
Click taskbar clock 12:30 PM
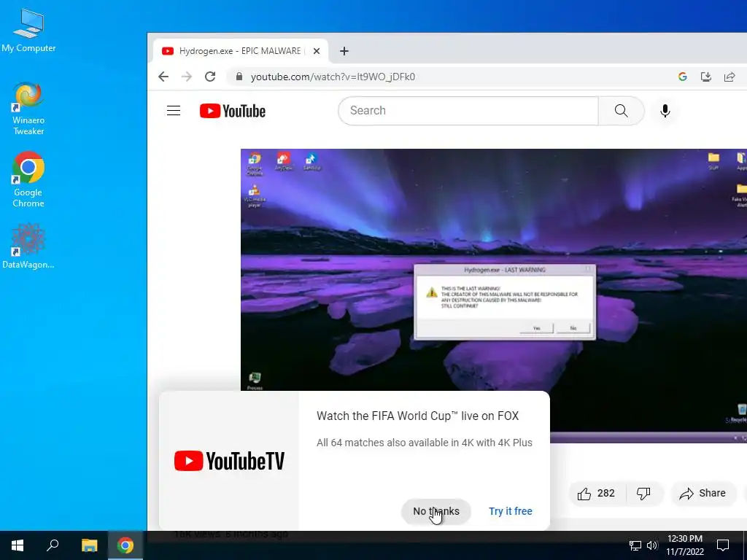pos(684,545)
